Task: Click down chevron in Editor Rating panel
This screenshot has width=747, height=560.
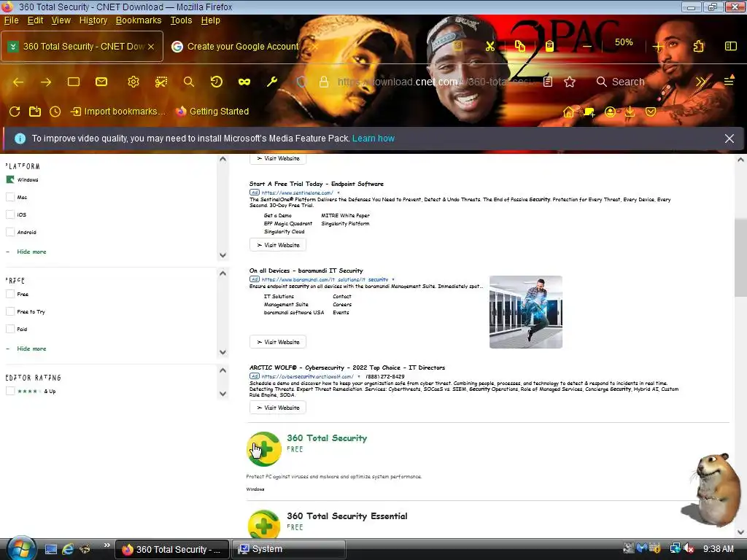Action: [223, 394]
